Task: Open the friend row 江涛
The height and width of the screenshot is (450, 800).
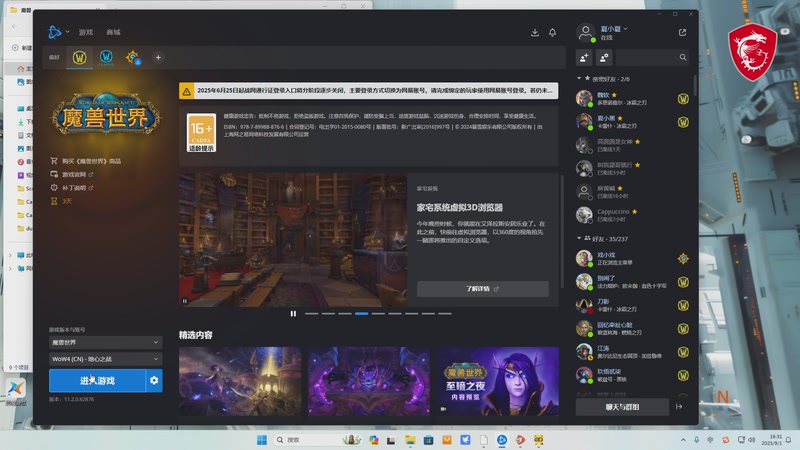Action: coord(633,352)
